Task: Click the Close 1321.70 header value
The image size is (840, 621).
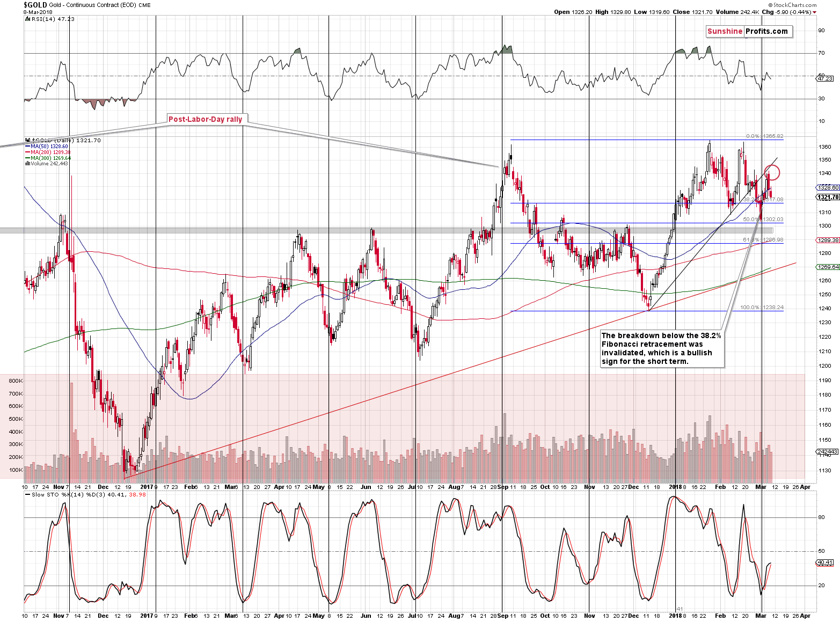Action: (692, 12)
